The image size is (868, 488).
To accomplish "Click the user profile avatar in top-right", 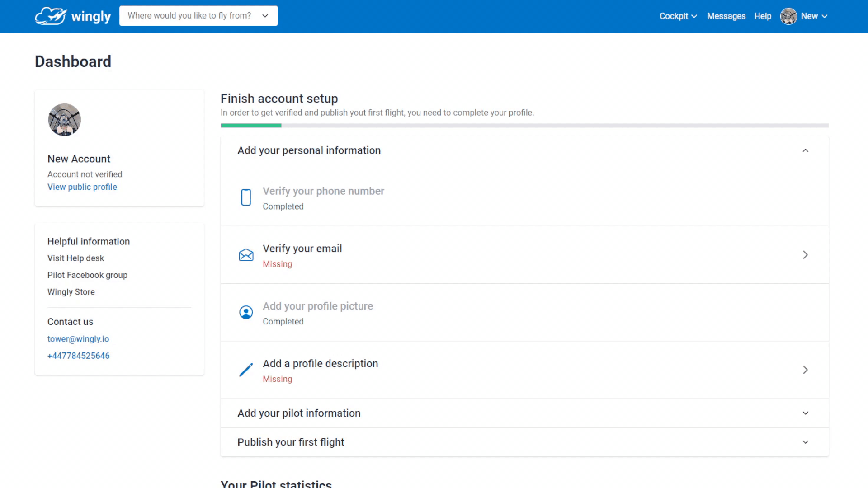I will [787, 16].
